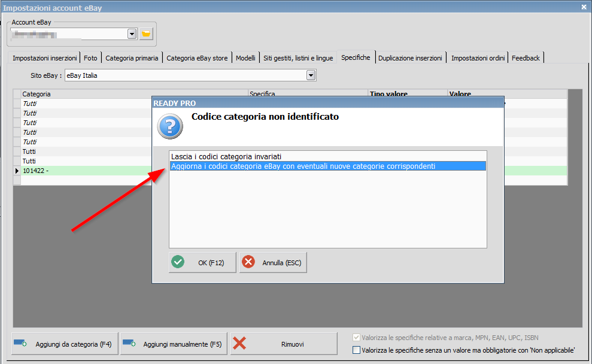Expand the Sito eBay dropdown arrow

coord(311,75)
